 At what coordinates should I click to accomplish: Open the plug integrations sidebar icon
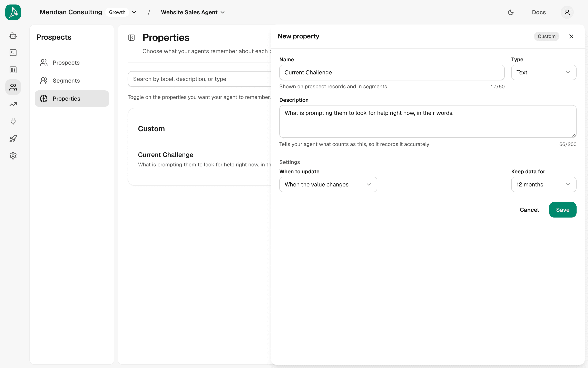tap(13, 121)
